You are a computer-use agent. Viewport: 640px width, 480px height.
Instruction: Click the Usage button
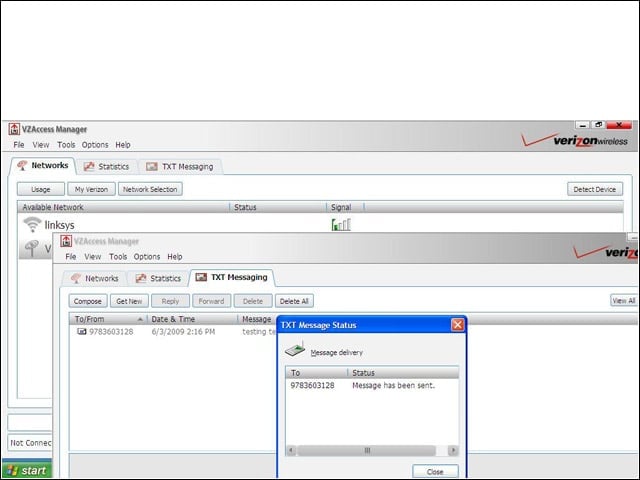(x=41, y=189)
